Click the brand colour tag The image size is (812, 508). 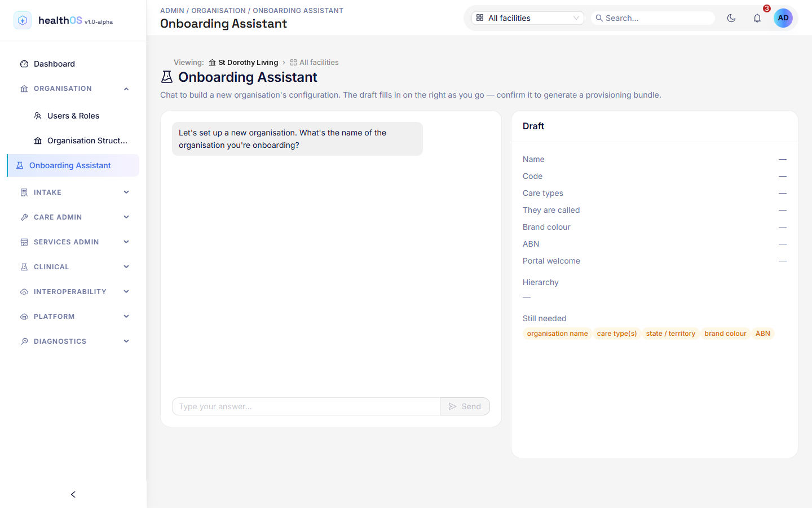click(x=725, y=334)
